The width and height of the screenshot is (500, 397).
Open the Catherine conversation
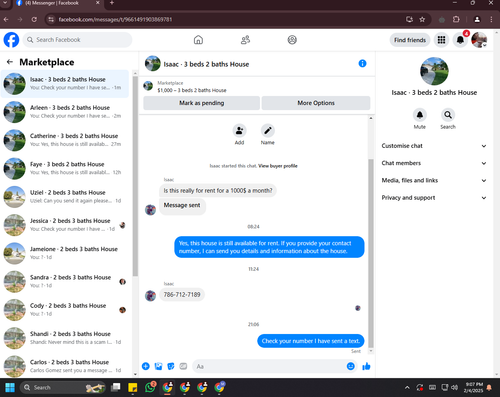65,140
